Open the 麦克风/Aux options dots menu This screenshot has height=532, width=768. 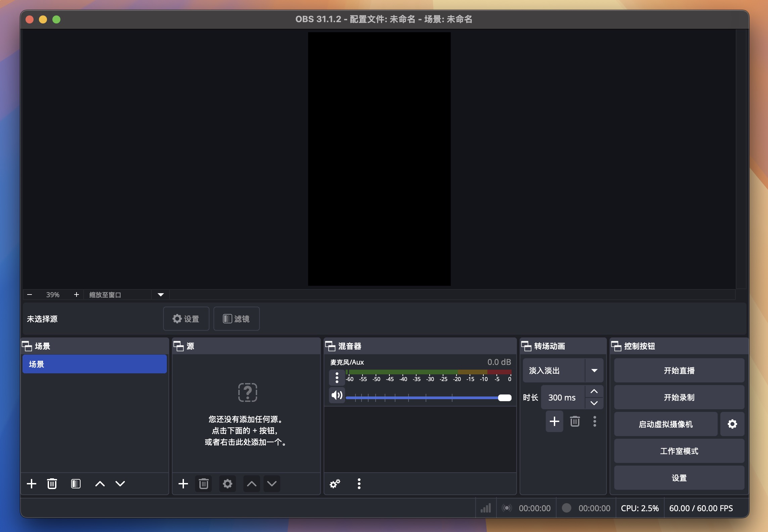point(336,377)
